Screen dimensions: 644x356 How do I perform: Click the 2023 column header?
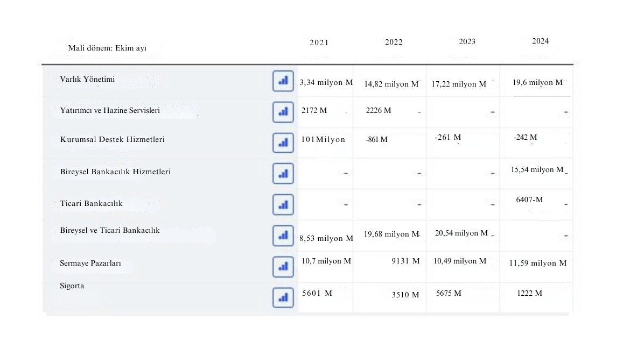click(x=467, y=41)
